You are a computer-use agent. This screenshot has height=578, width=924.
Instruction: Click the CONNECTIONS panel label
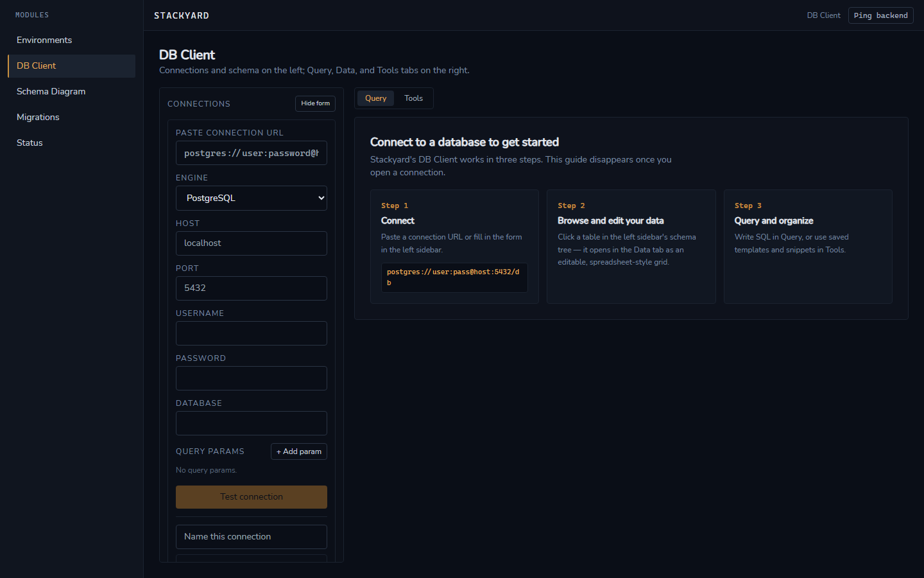point(199,104)
